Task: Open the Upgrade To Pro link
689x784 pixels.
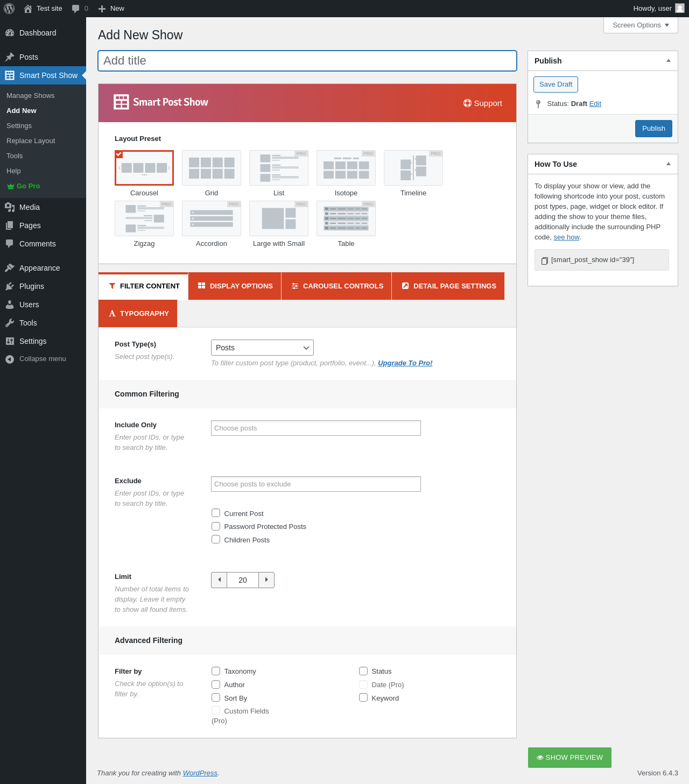Action: pos(405,363)
